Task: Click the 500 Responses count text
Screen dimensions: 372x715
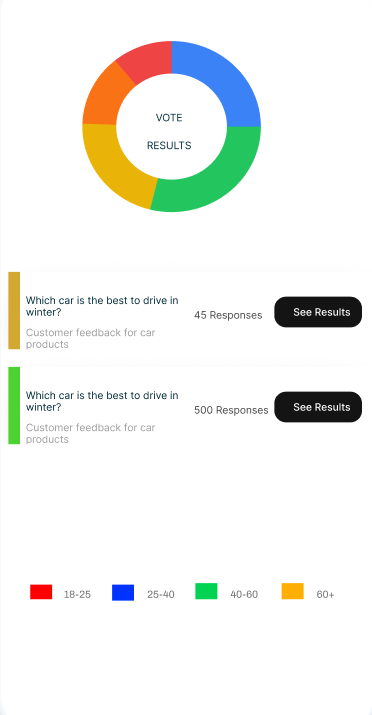Action: (231, 410)
